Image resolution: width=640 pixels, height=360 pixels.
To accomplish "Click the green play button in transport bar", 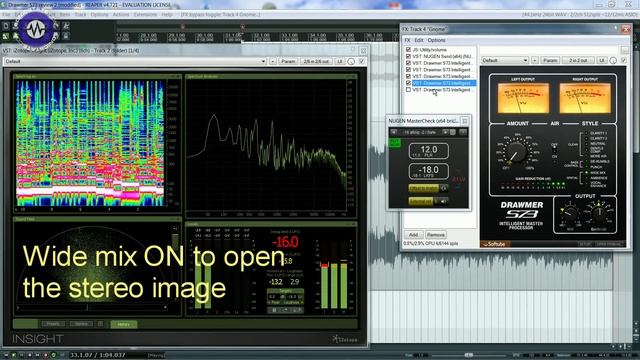I will click(x=13, y=355).
